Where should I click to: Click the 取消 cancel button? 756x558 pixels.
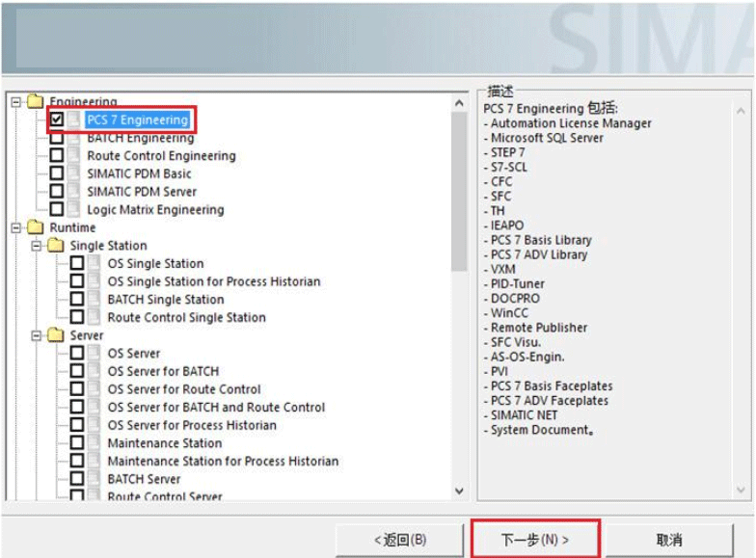click(x=669, y=540)
